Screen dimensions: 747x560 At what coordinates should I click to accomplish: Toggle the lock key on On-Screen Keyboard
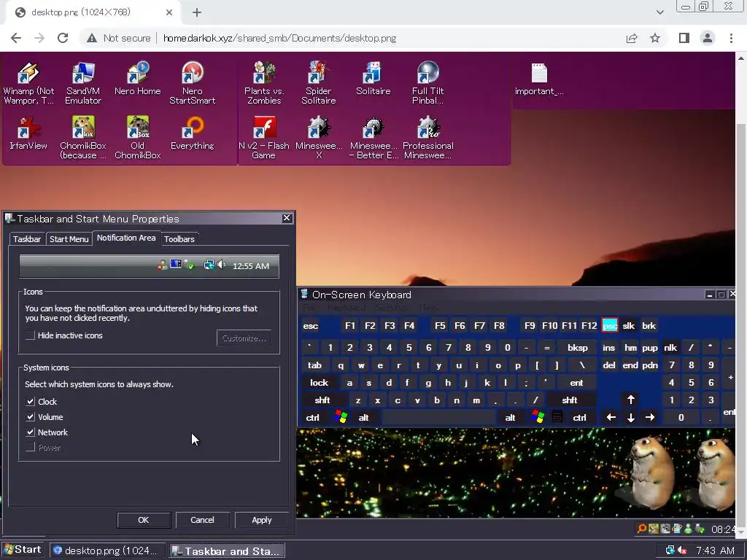pos(320,383)
